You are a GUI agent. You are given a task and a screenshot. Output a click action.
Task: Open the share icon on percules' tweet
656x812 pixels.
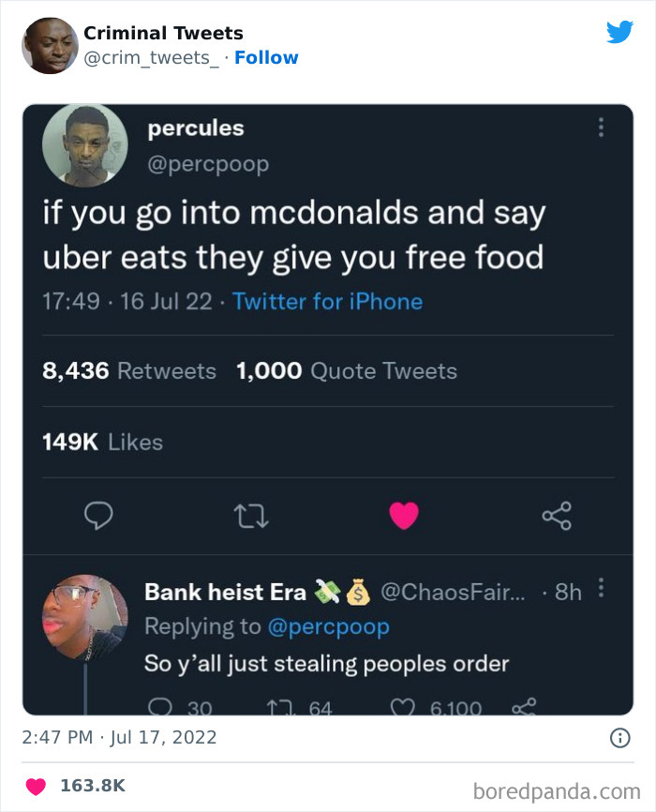(x=555, y=515)
